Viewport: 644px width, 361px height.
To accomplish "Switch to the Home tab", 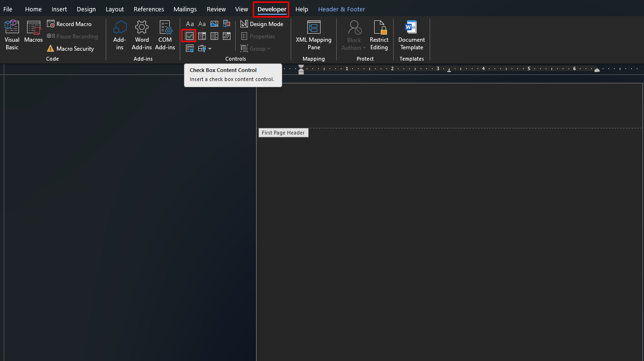I will tap(33, 9).
